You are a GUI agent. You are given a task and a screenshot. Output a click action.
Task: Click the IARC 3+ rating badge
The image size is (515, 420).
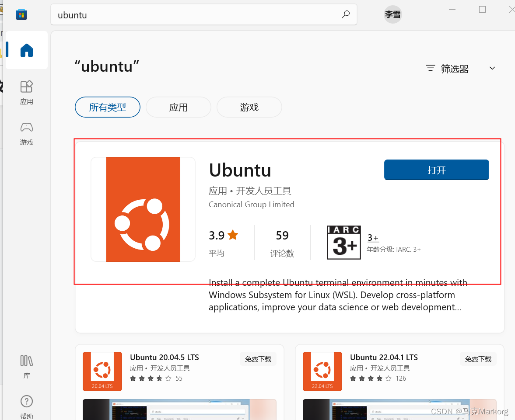tap(344, 243)
